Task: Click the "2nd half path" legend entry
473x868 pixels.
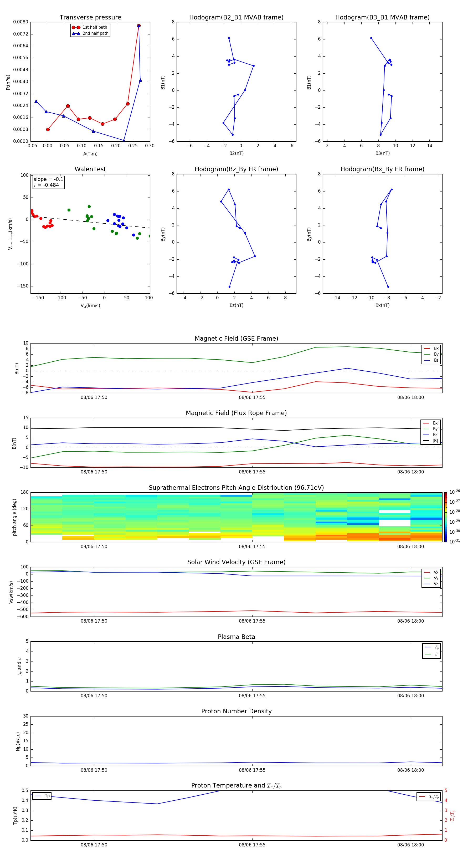Action: point(91,33)
